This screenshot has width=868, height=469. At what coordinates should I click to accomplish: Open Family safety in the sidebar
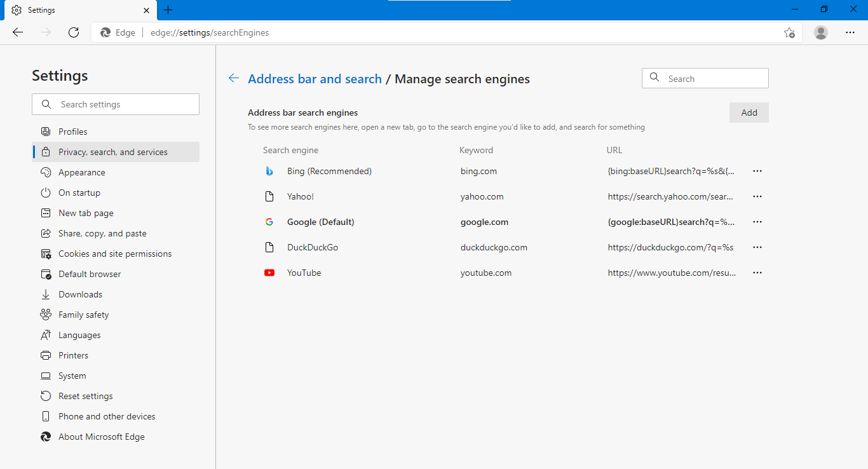116,315
